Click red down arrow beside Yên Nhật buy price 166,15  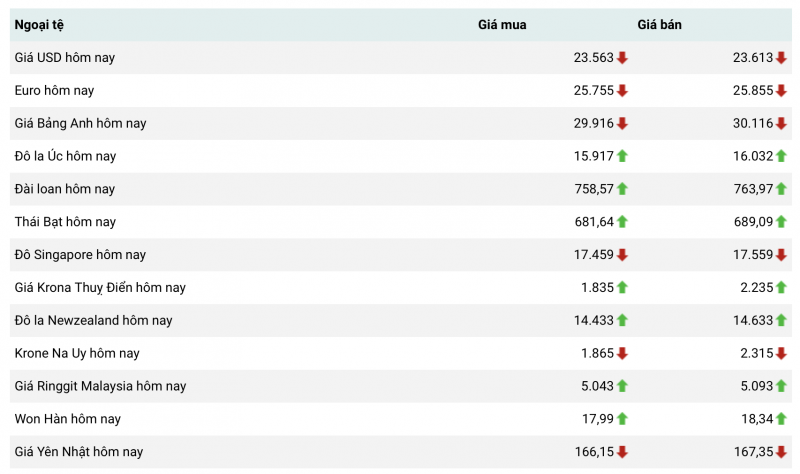click(622, 452)
